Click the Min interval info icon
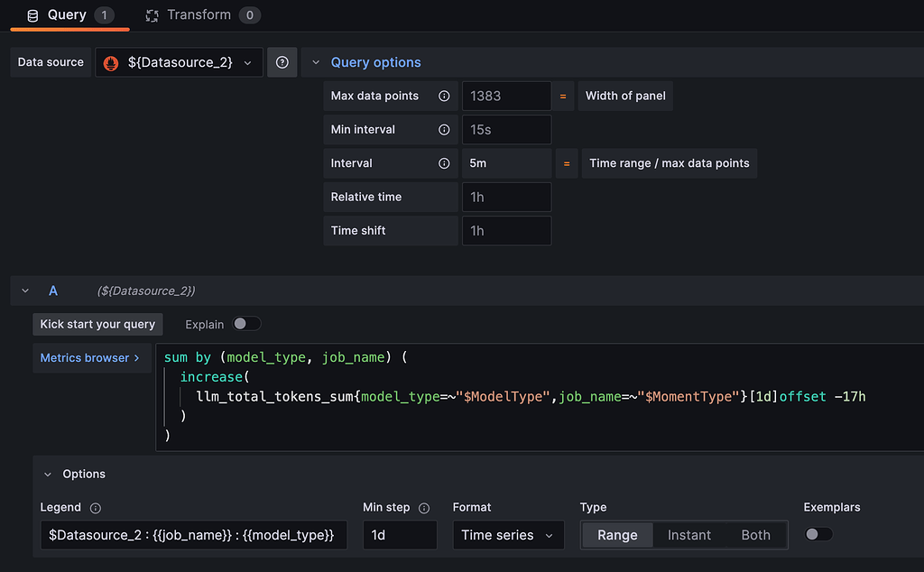Screen dimensions: 924x572 point(444,130)
